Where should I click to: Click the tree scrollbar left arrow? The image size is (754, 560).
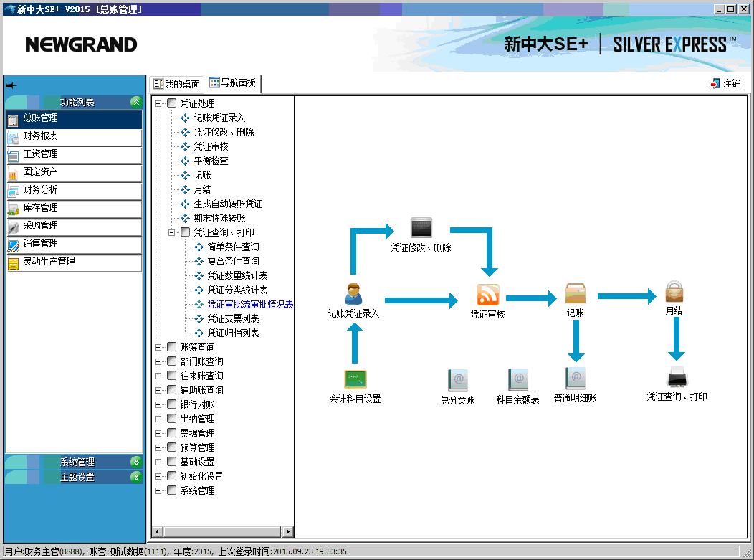click(x=158, y=531)
